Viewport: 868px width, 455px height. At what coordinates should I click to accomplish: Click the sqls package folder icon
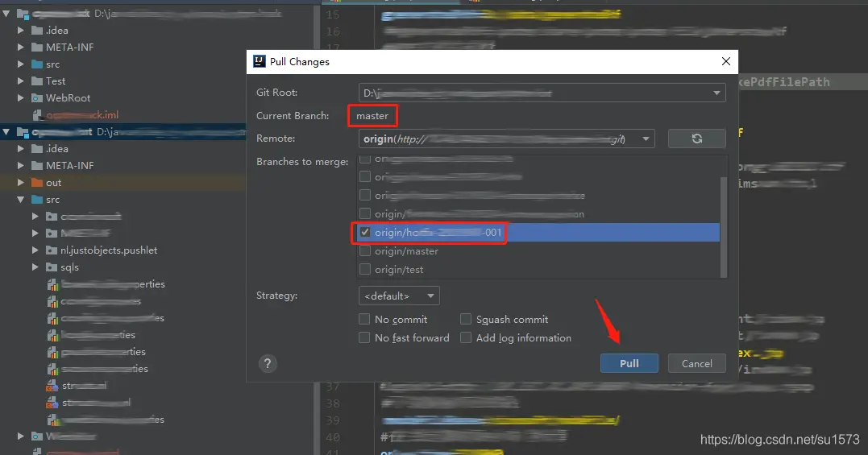click(52, 267)
